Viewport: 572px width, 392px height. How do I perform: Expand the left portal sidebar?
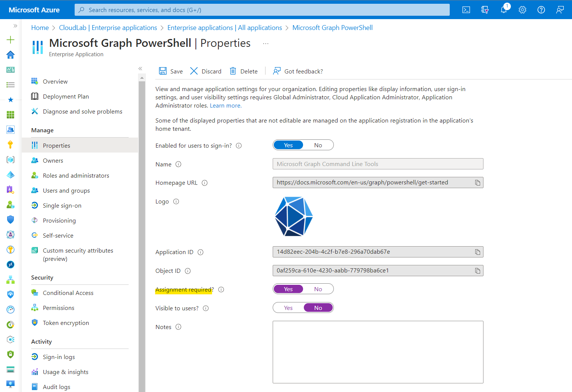tap(15, 26)
